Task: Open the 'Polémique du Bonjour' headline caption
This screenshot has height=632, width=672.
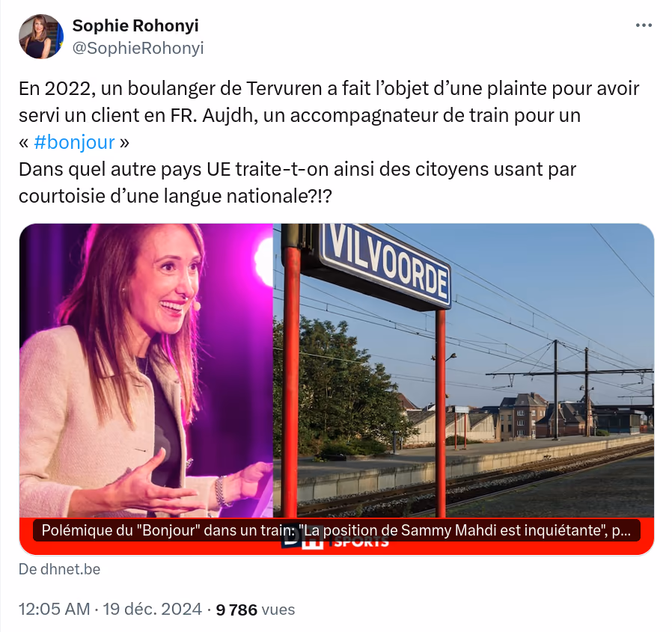Action: [x=336, y=530]
